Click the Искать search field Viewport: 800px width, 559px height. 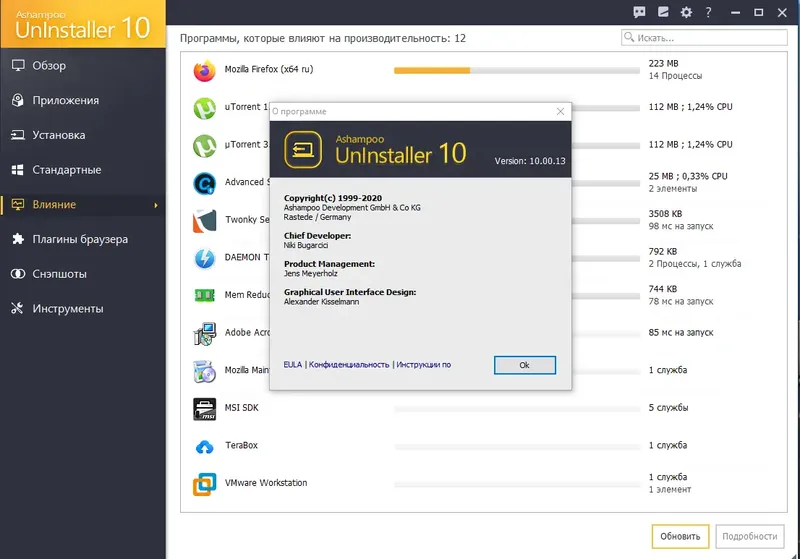(x=704, y=38)
